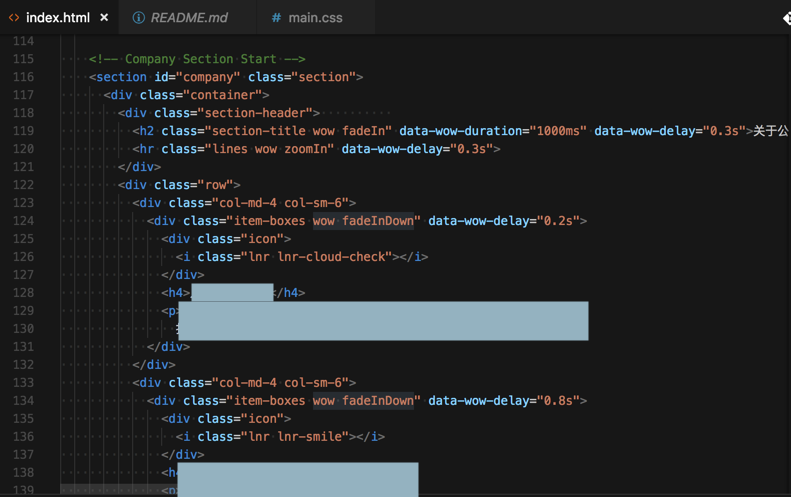Click the hr tag name on line 120

click(x=147, y=149)
